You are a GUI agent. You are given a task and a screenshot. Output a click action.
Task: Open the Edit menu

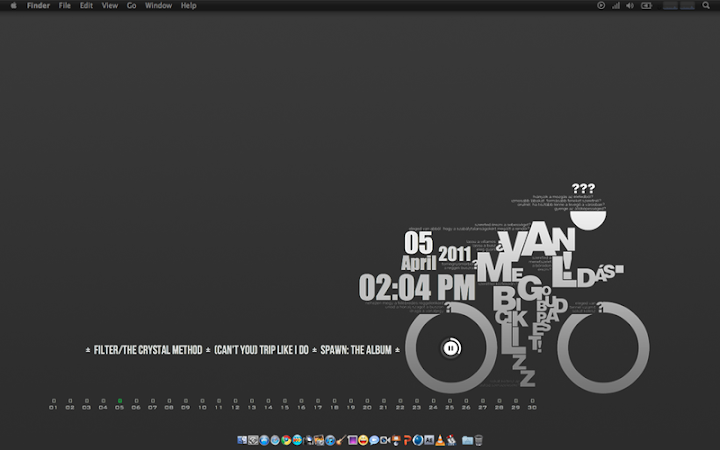point(86,6)
